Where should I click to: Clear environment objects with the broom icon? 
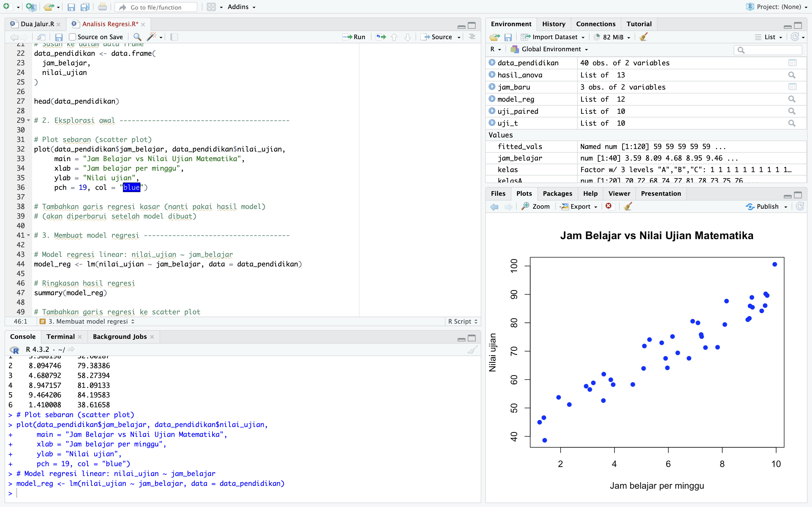click(x=643, y=37)
